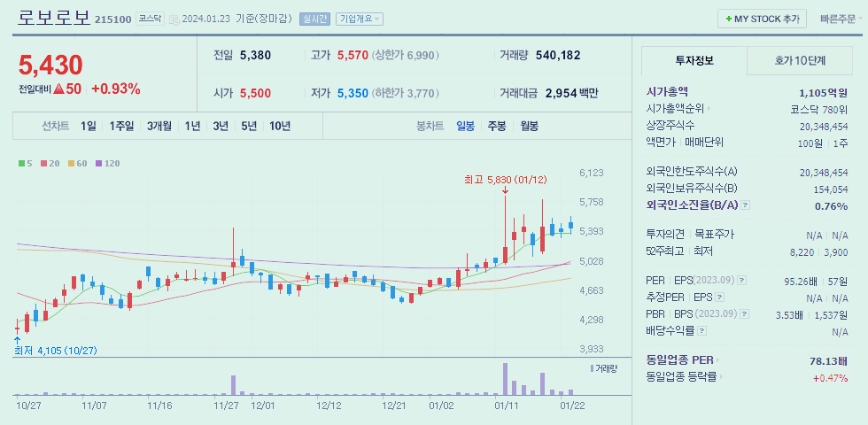Click the 실시간 badge
Screen dimensions: 868x425
[x=314, y=19]
